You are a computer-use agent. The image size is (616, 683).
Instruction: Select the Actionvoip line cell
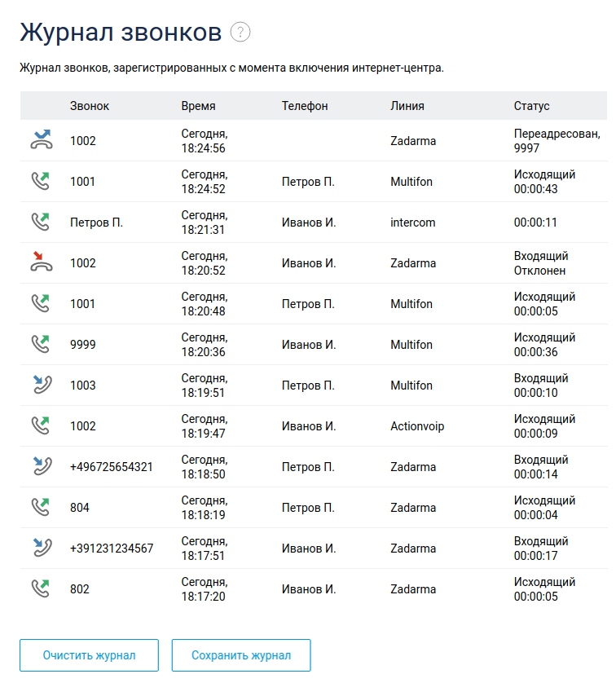[417, 426]
